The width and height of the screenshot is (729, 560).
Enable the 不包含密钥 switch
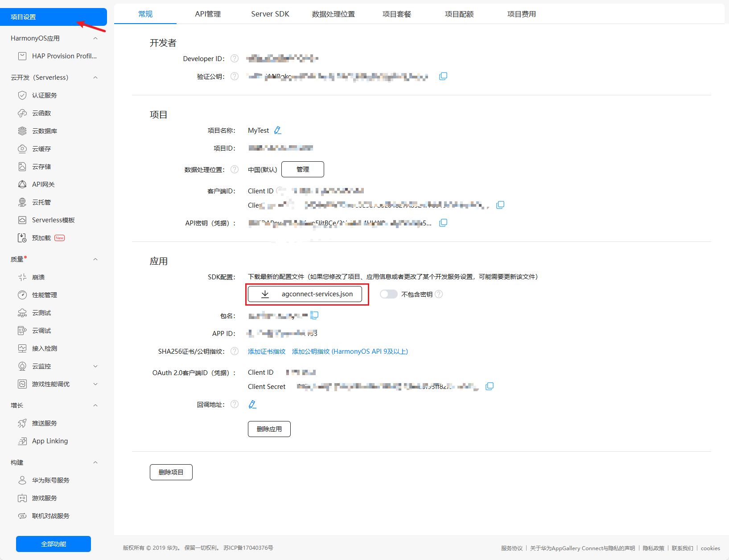(x=388, y=294)
